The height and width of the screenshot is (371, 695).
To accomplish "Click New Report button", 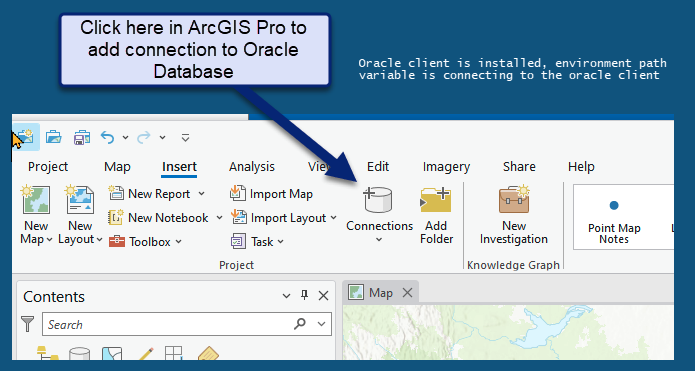I will pyautogui.click(x=150, y=194).
